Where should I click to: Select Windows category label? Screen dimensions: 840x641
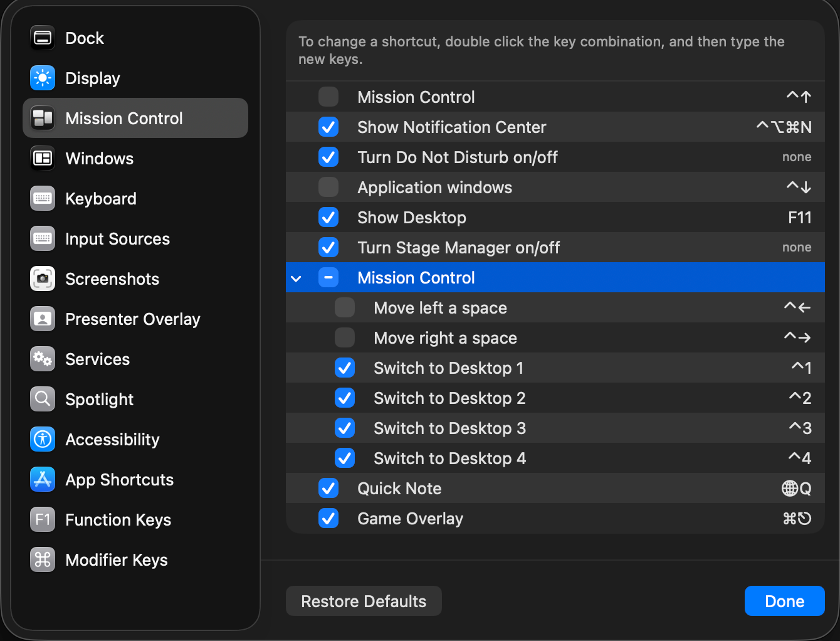[100, 159]
